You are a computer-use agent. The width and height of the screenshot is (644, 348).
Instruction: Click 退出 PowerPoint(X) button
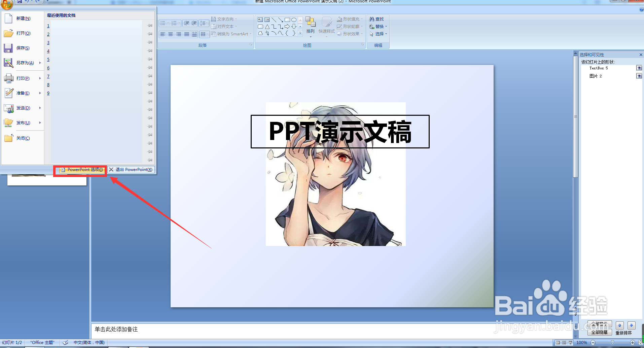point(131,170)
